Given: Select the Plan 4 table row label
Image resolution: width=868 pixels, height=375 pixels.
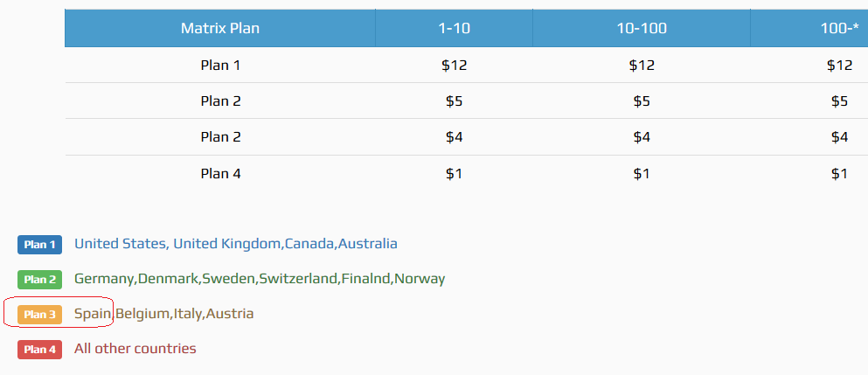Looking at the screenshot, I should pos(219,173).
